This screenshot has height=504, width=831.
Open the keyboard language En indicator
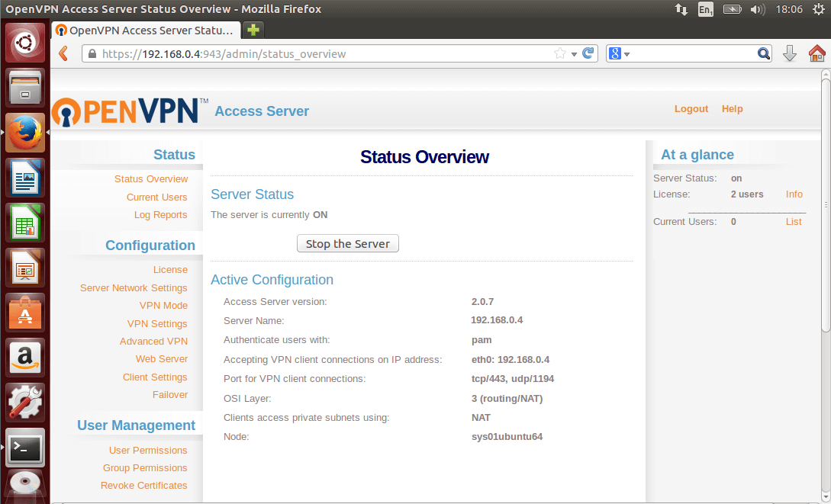pyautogui.click(x=705, y=9)
